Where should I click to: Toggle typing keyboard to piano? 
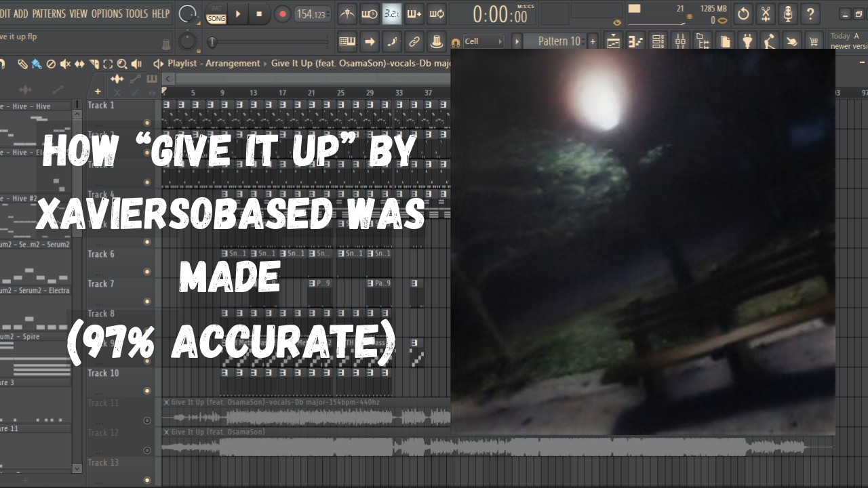point(347,41)
